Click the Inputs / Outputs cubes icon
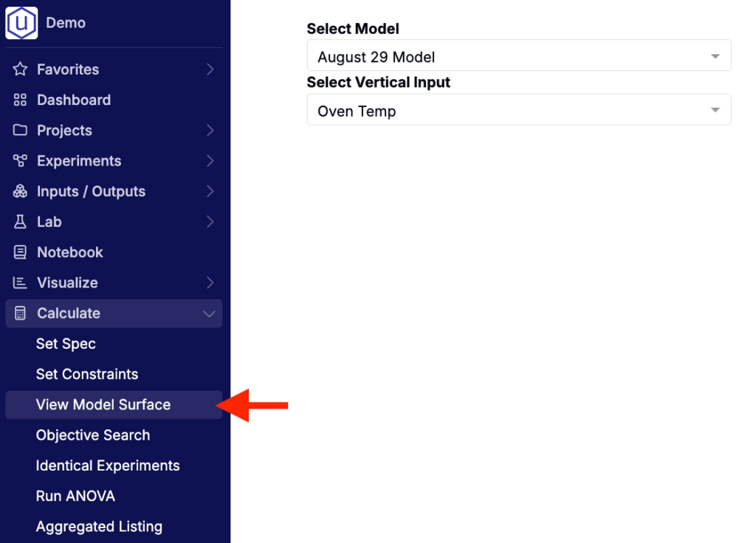 [x=20, y=191]
